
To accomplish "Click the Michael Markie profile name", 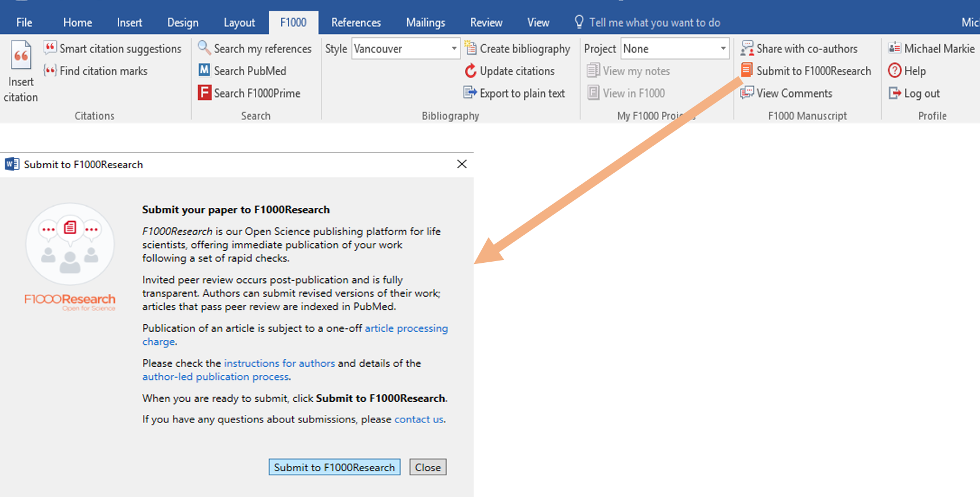I will tap(939, 49).
